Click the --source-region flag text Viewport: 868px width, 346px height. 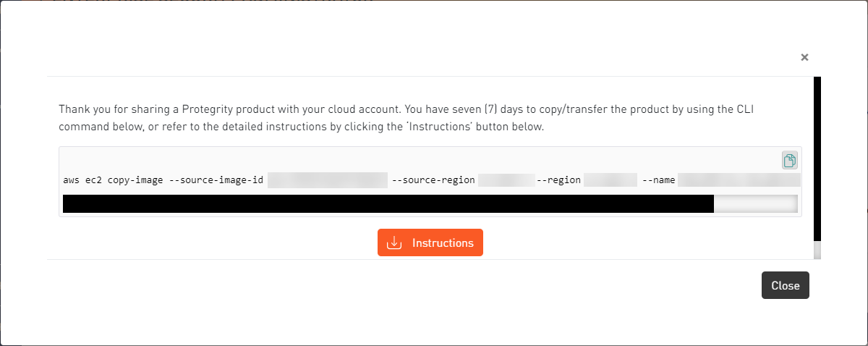[x=433, y=180]
